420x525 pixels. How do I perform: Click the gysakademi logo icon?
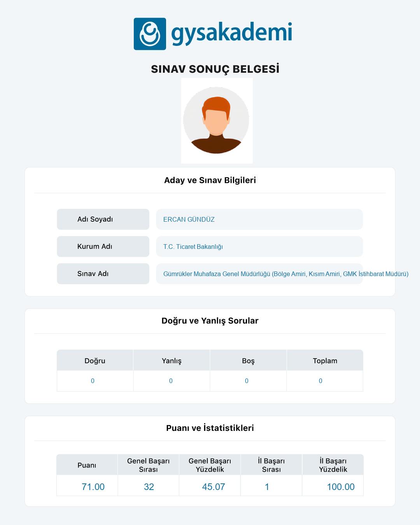point(150,34)
